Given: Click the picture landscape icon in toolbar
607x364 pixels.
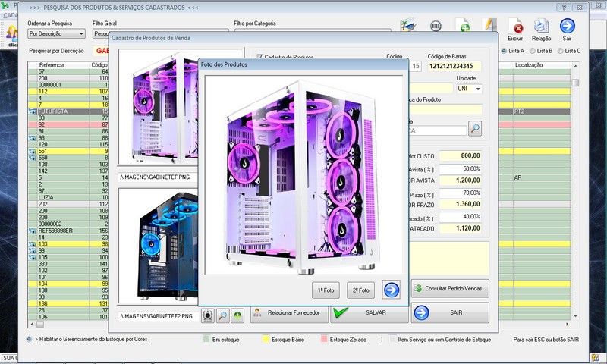Looking at the screenshot, I should coord(408,25).
